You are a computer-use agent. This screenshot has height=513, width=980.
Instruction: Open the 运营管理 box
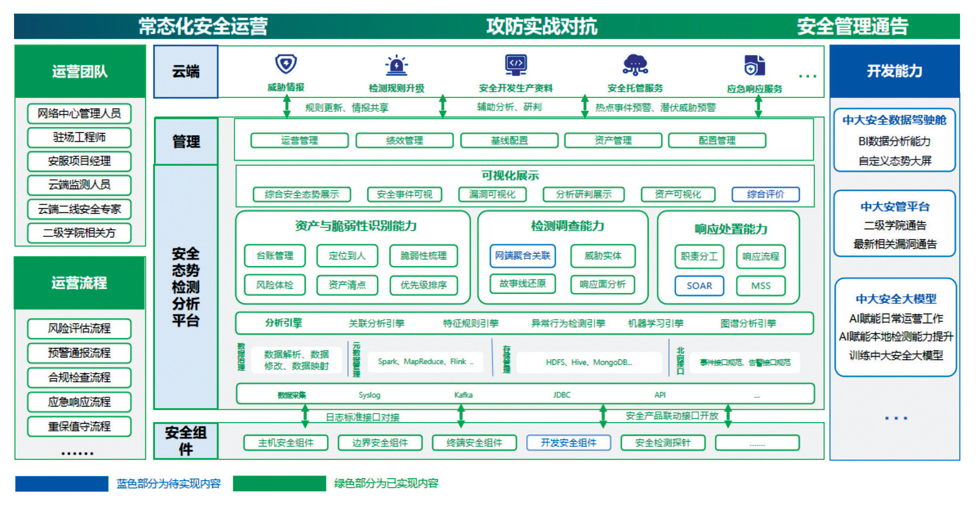coord(299,141)
